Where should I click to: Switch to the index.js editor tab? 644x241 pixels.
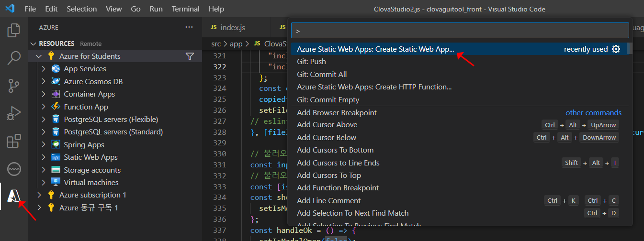point(232,28)
